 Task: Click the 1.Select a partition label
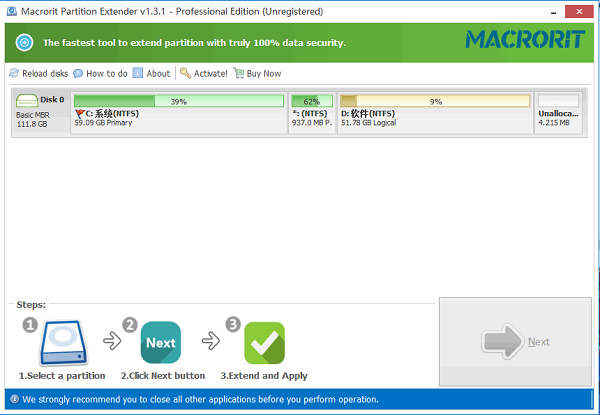click(62, 376)
